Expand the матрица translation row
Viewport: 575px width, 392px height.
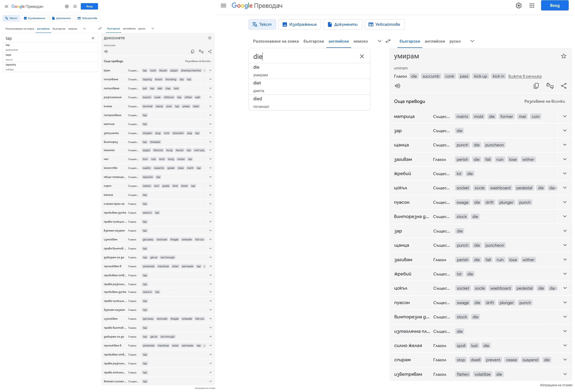[565, 116]
